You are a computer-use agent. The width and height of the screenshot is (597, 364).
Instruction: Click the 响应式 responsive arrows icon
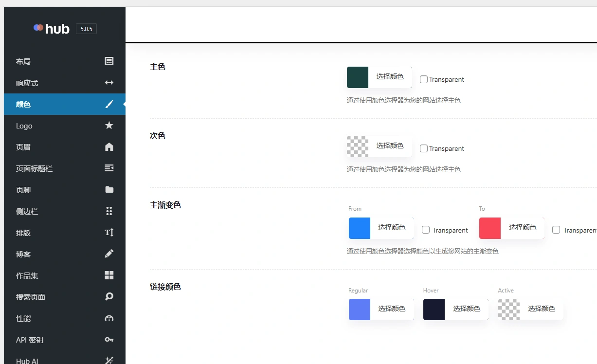pyautogui.click(x=108, y=82)
